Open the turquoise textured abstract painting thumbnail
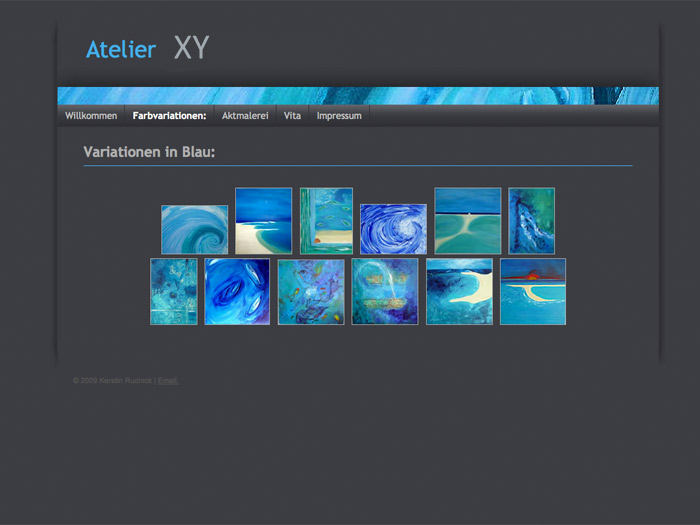 point(174,291)
